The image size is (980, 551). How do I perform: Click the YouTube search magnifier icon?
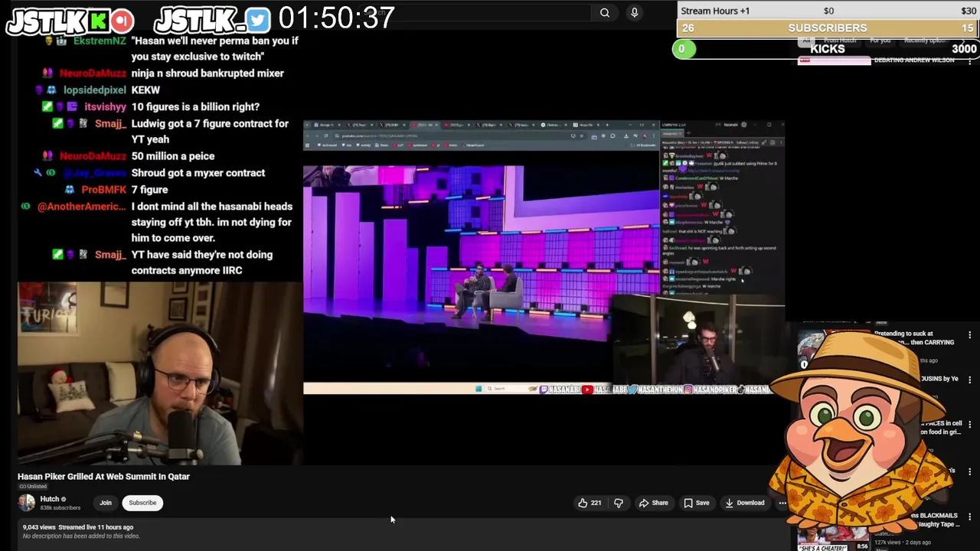tap(605, 12)
